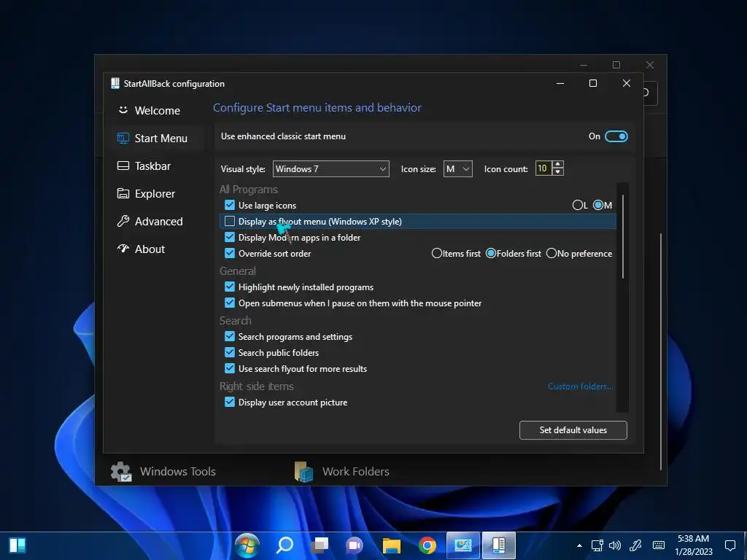Click the background window scrollbar
This screenshot has width=747, height=560.
coord(661,351)
